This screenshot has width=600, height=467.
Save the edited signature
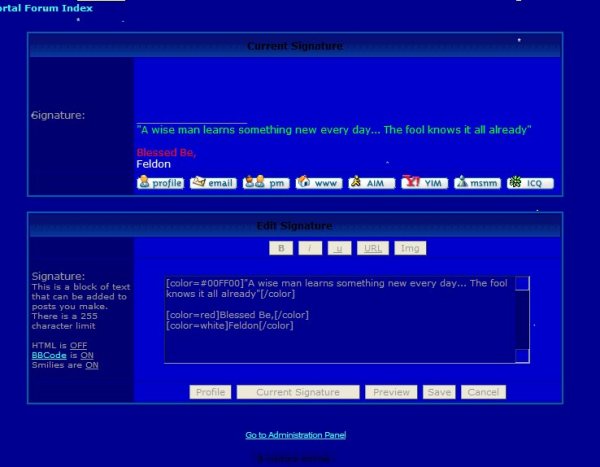(x=438, y=392)
